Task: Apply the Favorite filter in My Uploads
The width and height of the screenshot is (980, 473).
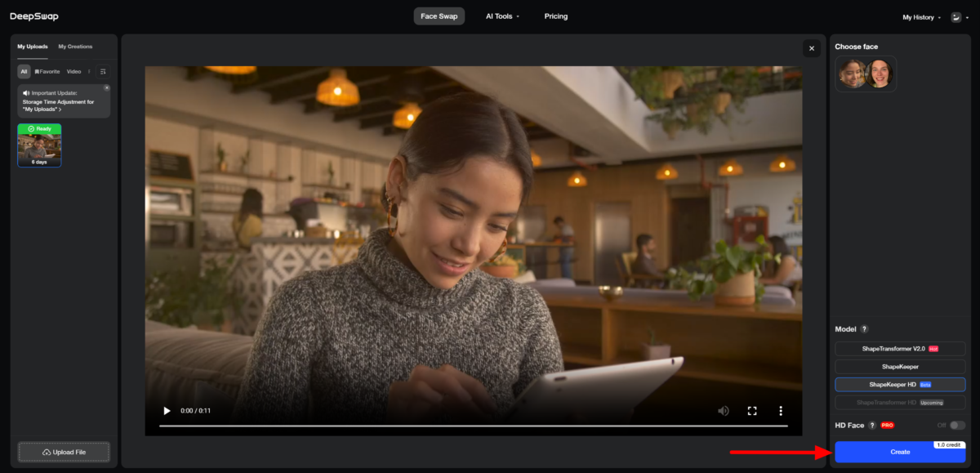Action: point(47,71)
